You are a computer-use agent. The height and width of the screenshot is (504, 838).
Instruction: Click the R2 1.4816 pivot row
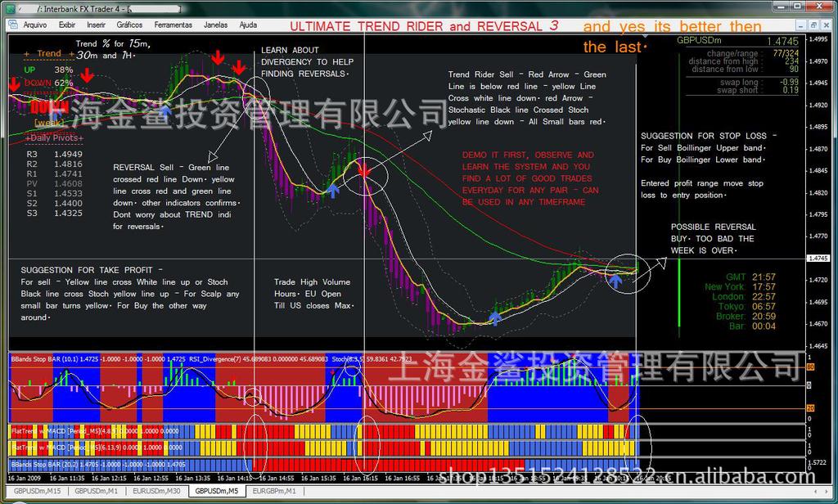click(x=54, y=164)
